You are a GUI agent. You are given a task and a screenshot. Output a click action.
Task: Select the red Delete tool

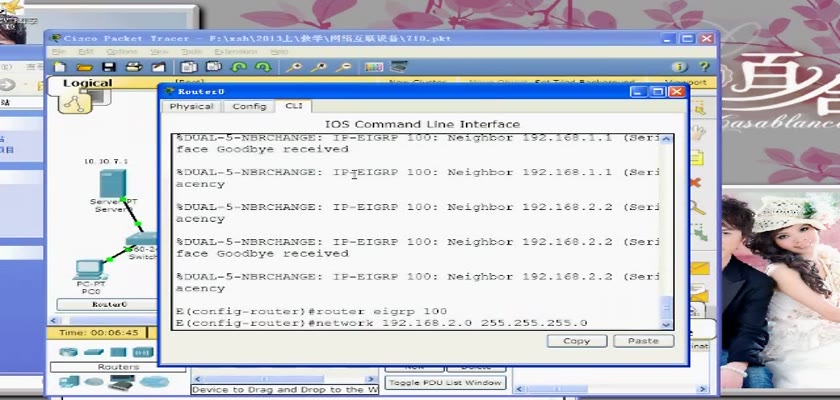coord(695,183)
